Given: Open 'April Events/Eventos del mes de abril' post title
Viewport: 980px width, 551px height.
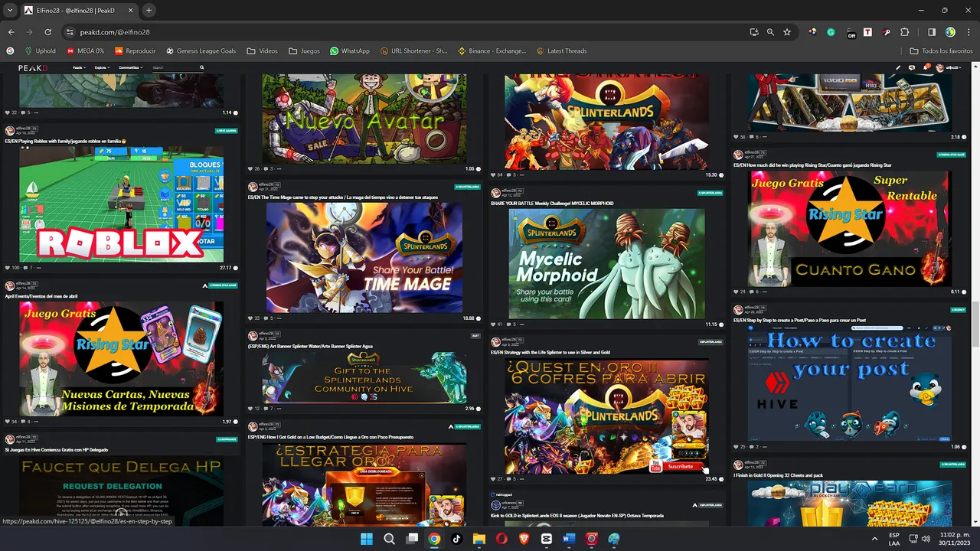Looking at the screenshot, I should pos(41,296).
